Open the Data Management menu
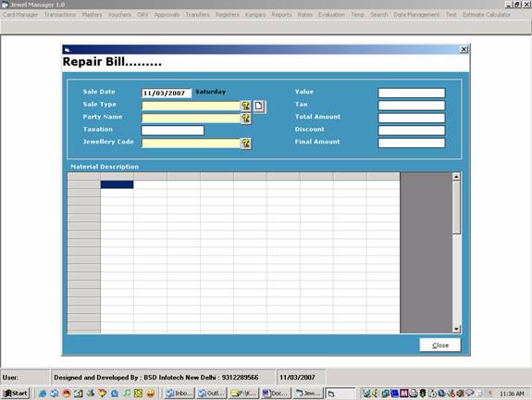532x400 pixels. tap(416, 15)
